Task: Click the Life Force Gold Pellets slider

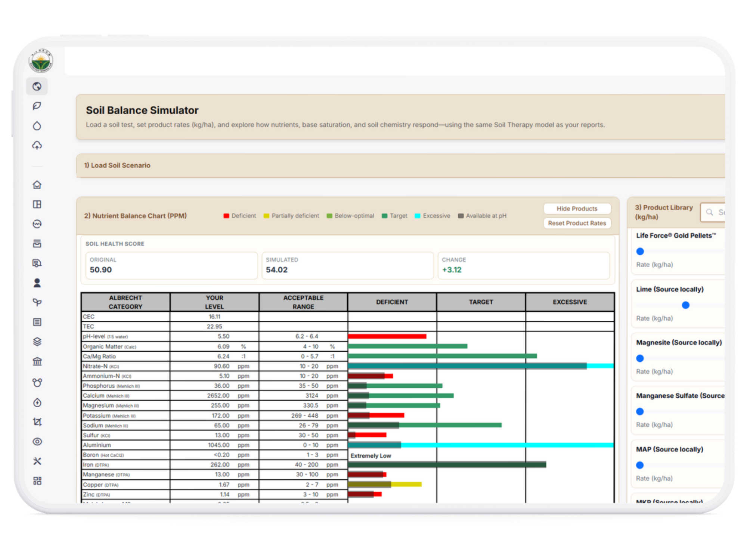Action: coord(680,252)
